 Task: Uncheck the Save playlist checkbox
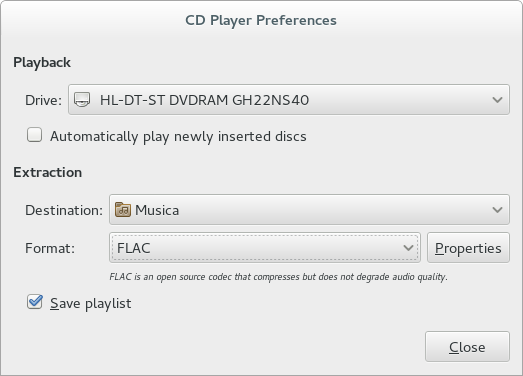click(x=35, y=302)
